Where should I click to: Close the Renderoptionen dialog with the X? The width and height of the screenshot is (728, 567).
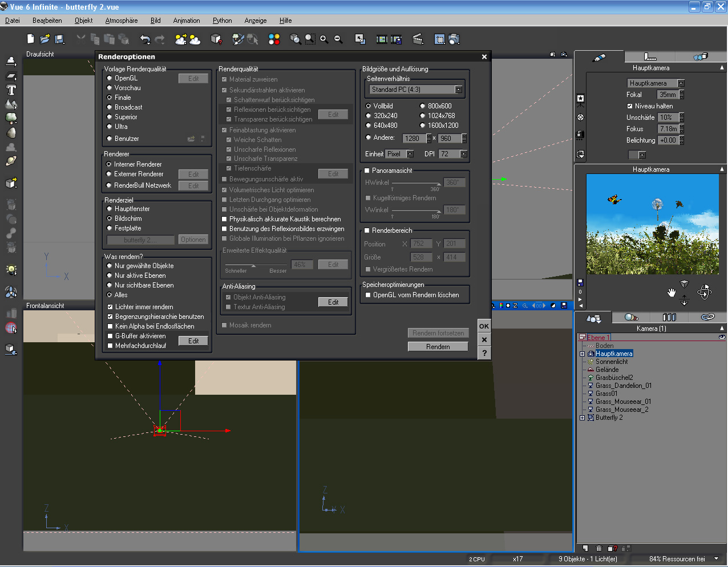484,56
